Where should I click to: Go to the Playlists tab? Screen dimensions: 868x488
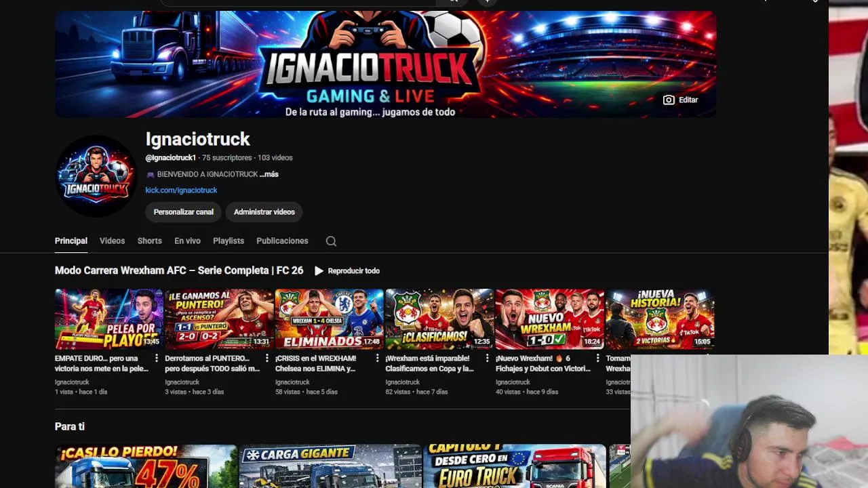click(229, 241)
